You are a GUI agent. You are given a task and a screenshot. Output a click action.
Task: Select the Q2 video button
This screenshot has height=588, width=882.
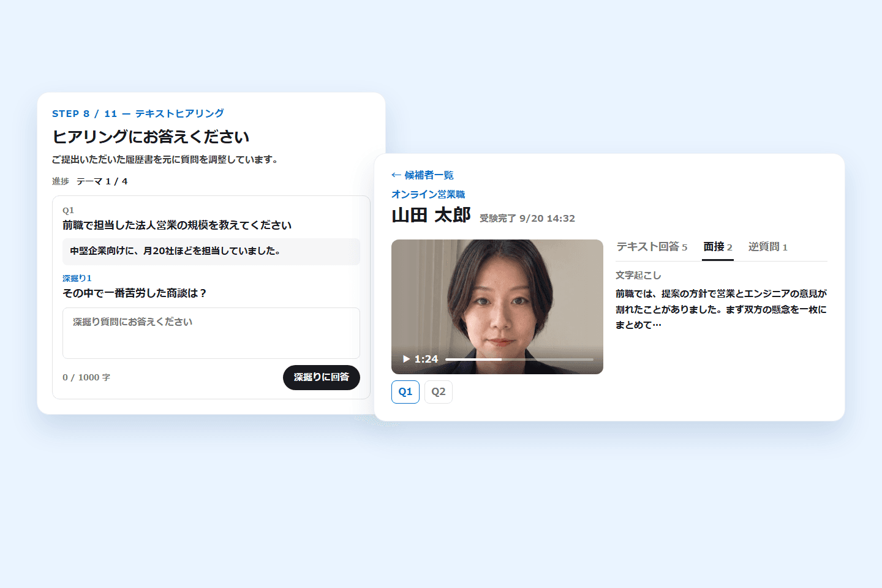(x=439, y=392)
